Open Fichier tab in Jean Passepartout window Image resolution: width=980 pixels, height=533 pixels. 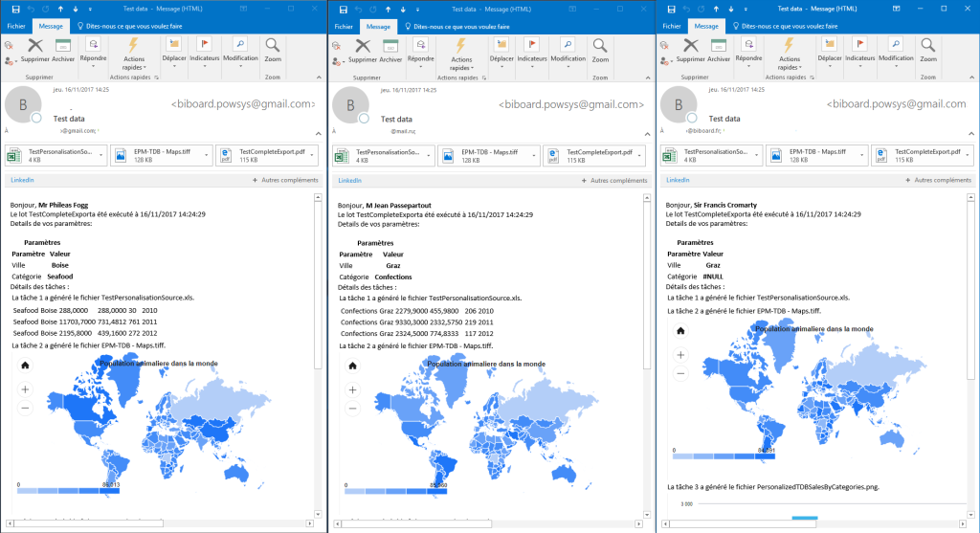click(x=344, y=27)
